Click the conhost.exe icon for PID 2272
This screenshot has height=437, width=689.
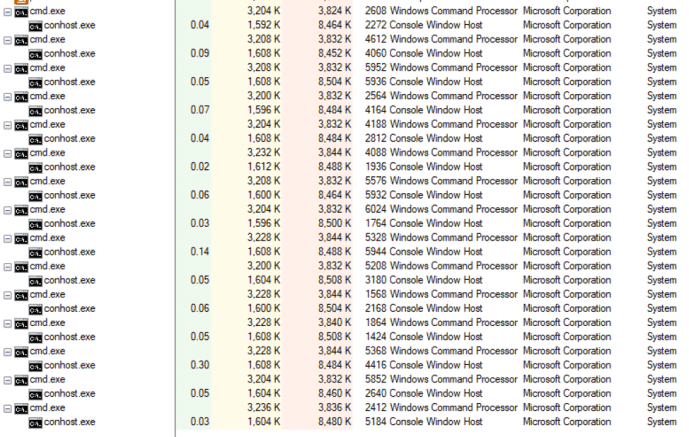(35, 24)
